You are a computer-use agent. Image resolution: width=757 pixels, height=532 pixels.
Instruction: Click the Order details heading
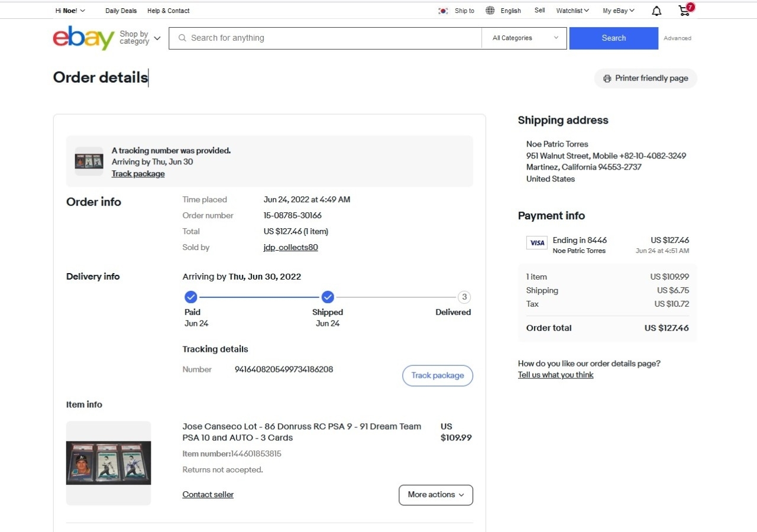(x=101, y=77)
